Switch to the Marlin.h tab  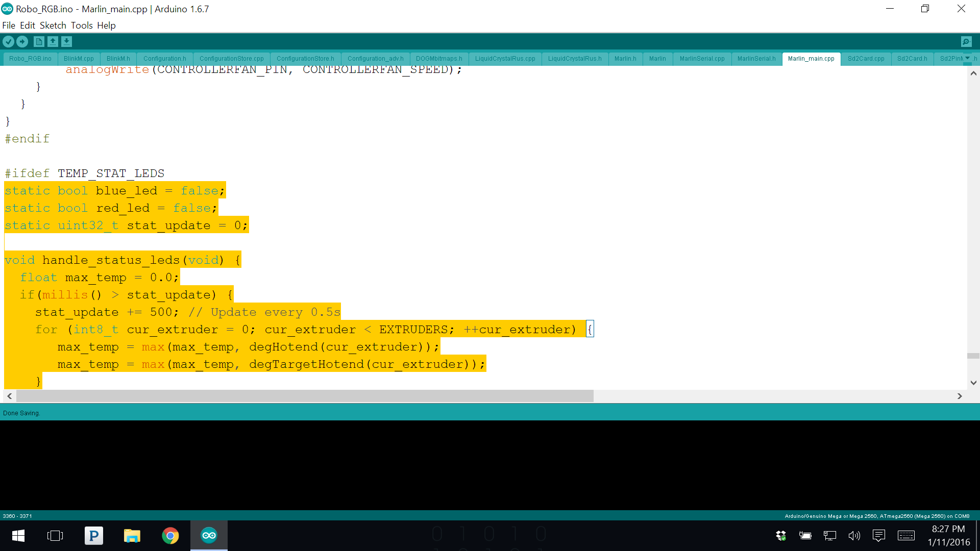point(625,59)
